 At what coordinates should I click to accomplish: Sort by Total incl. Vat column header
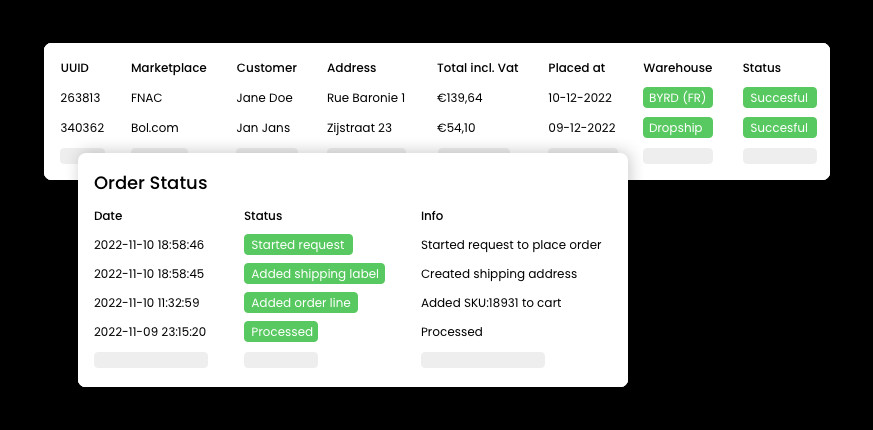pos(478,68)
